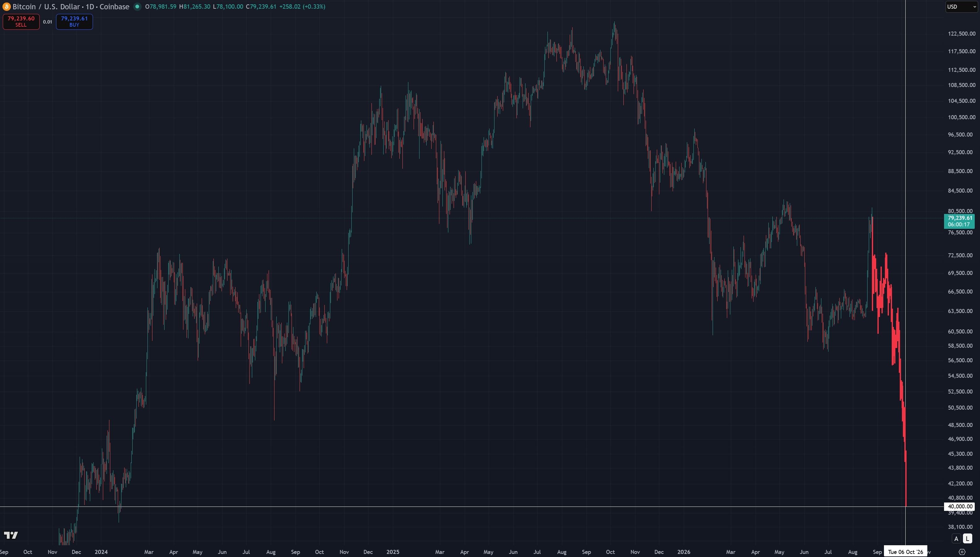The width and height of the screenshot is (980, 557).
Task: Click the low value L78,100.00
Action: pos(228,7)
